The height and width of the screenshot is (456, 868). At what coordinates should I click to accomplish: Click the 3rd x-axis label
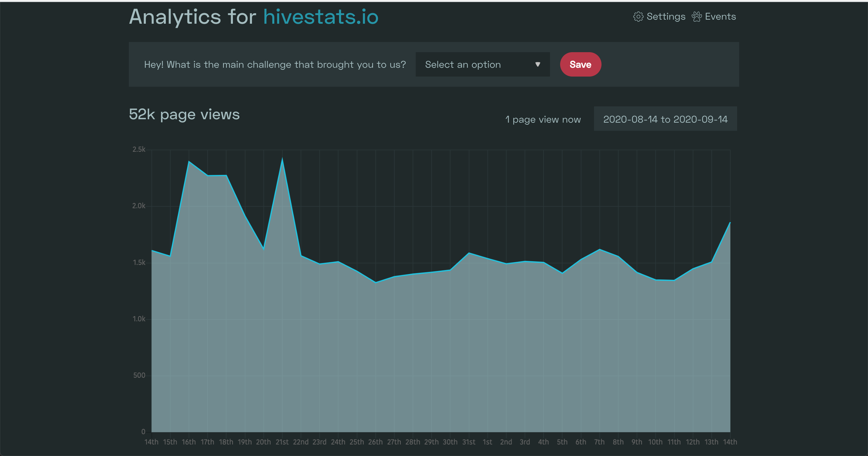coord(525,442)
